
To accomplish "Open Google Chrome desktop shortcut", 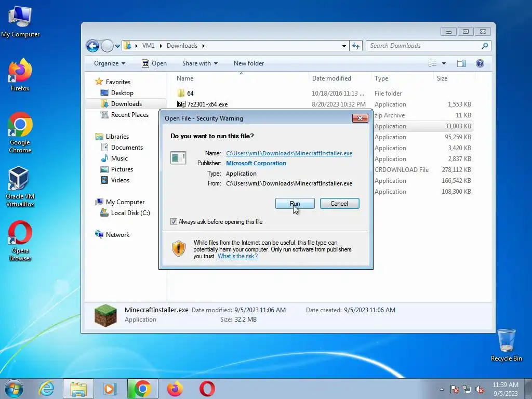I will [x=20, y=132].
